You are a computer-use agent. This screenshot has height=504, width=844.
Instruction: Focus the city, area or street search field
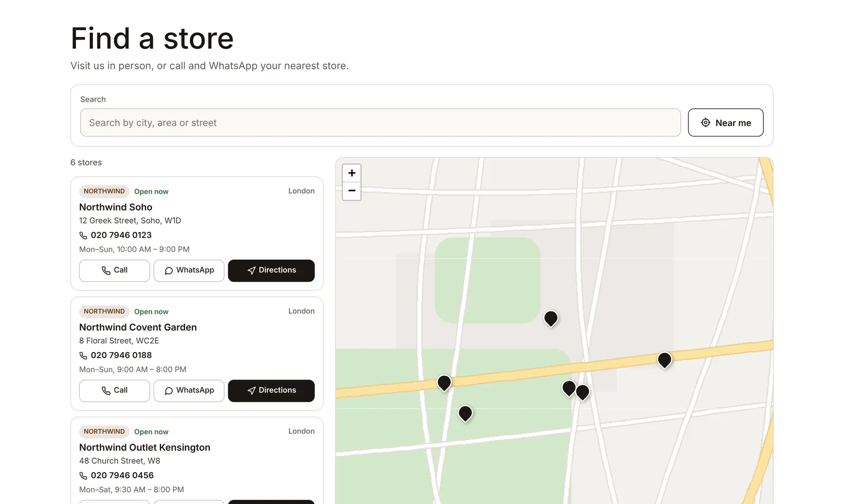pyautogui.click(x=380, y=123)
